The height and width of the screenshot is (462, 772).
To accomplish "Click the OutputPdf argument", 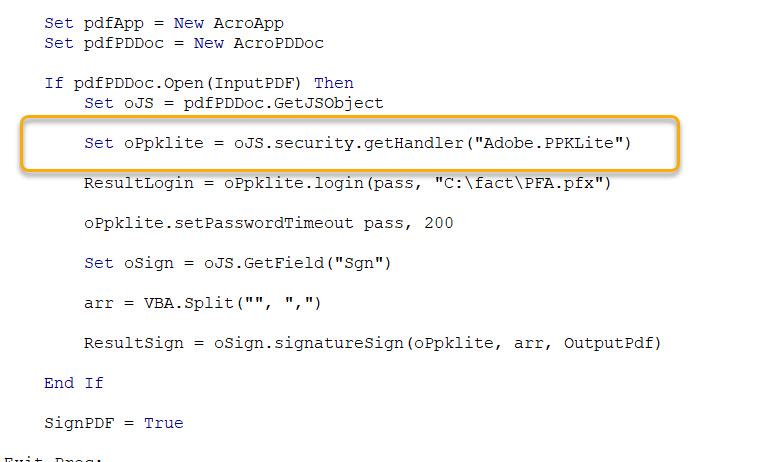I will click(x=608, y=343).
